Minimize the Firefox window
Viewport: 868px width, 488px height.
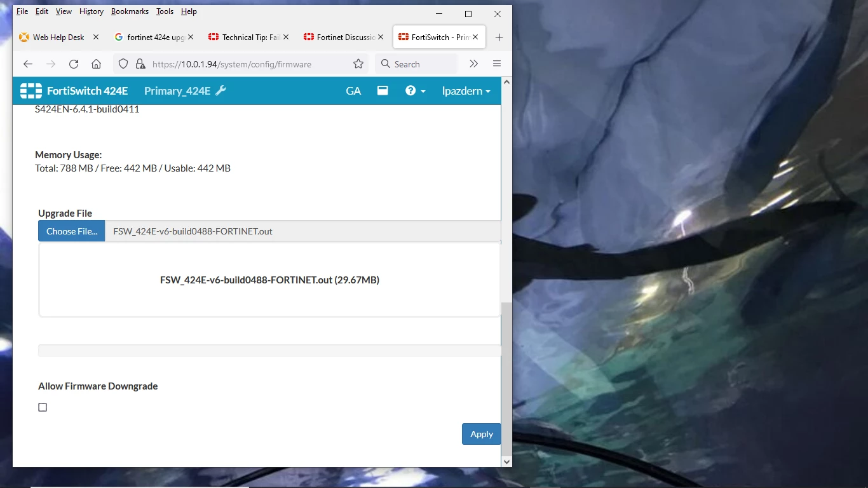439,14
